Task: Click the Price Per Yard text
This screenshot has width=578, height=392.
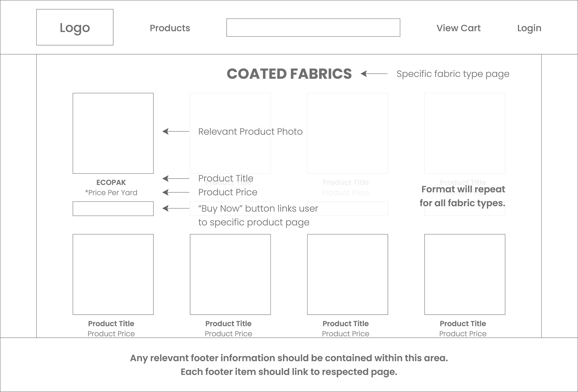Action: pos(111,193)
